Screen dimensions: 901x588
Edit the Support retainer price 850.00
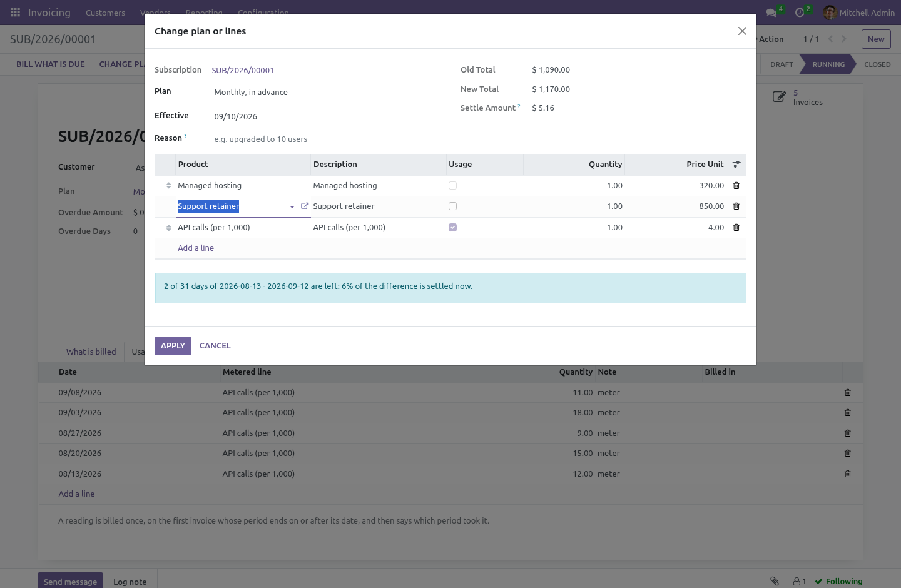tap(676, 206)
